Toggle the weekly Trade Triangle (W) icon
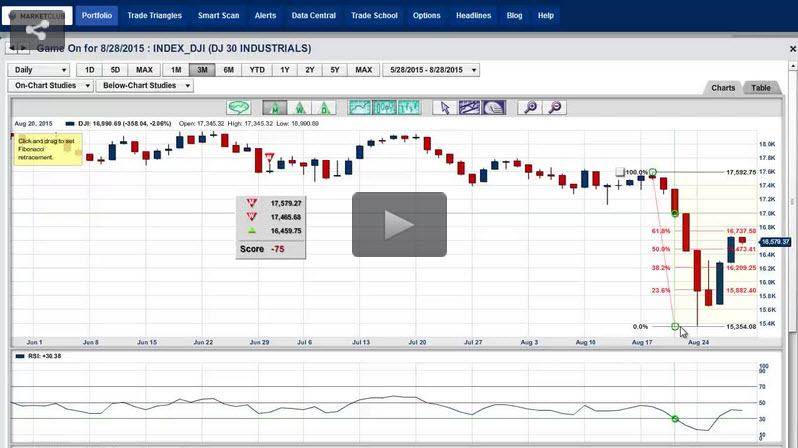 (299, 107)
